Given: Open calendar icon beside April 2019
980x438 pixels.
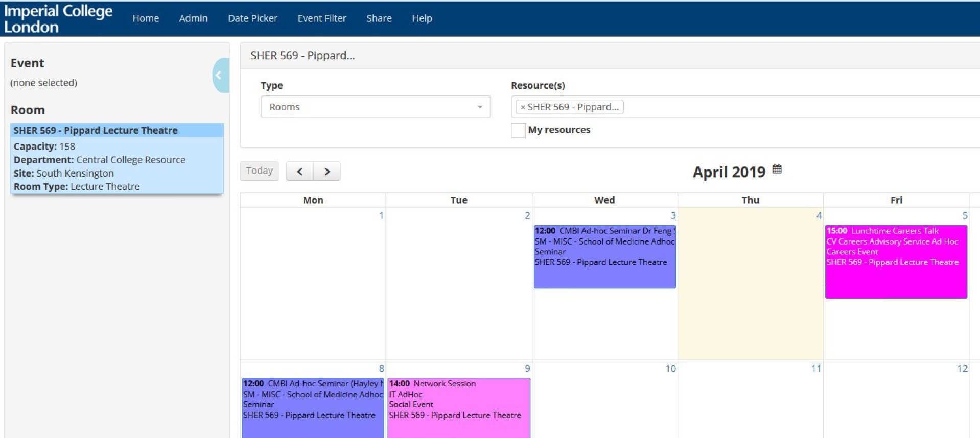Looking at the screenshot, I should 777,169.
